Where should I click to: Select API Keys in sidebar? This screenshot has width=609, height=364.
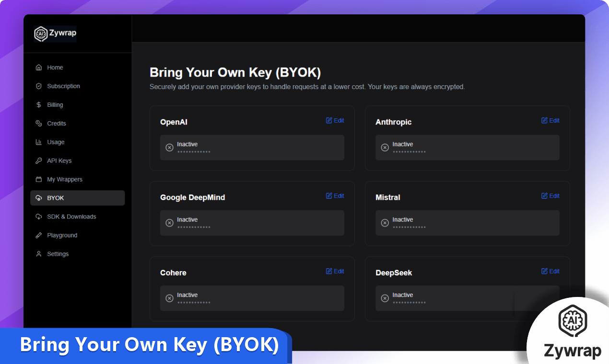tap(77, 161)
